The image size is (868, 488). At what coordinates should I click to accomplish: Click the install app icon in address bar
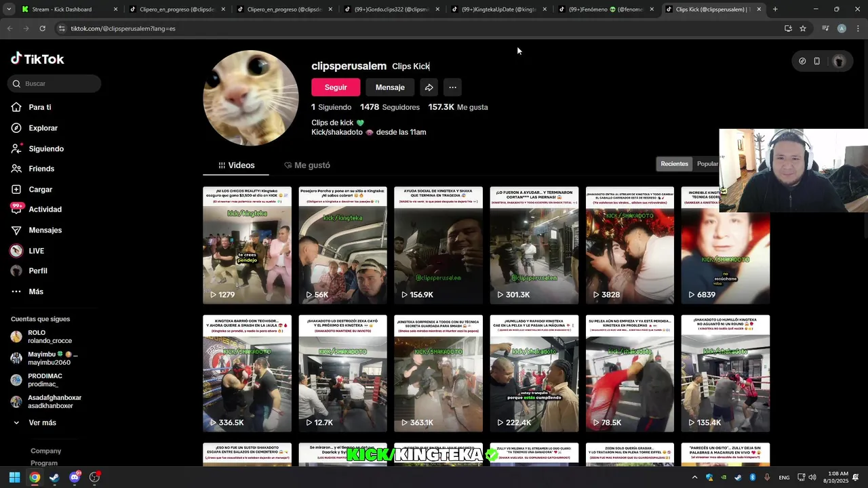[x=788, y=28]
